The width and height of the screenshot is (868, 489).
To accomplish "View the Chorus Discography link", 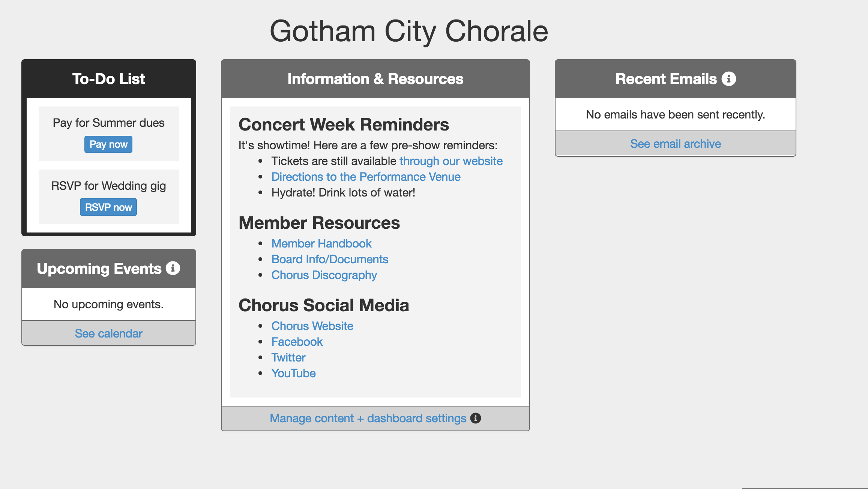I will [x=324, y=275].
